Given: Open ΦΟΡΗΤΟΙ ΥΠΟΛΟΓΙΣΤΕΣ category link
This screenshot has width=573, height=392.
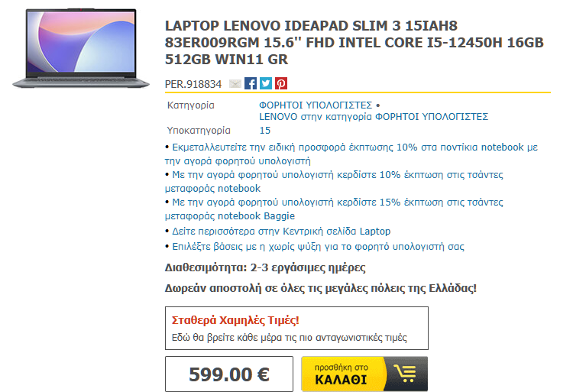Looking at the screenshot, I should pos(316,105).
